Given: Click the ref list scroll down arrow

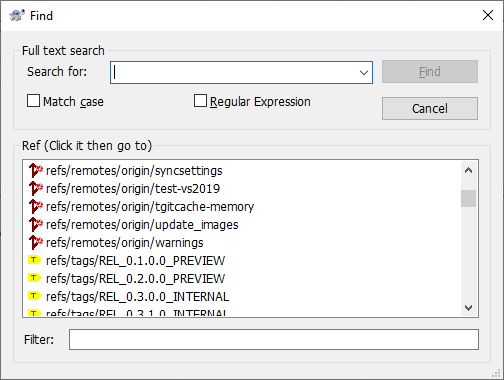Looking at the screenshot, I should pos(468,307).
